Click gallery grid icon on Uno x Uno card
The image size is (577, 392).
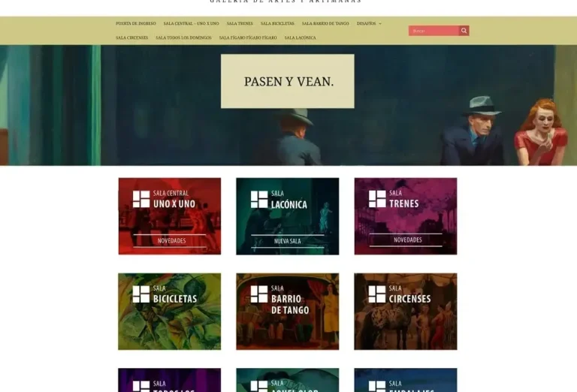[141, 199]
